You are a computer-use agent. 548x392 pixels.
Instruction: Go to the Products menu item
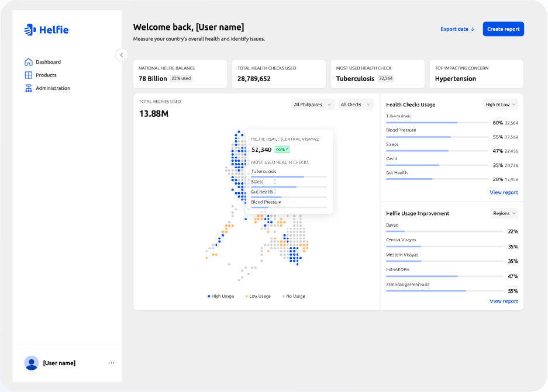coord(46,75)
